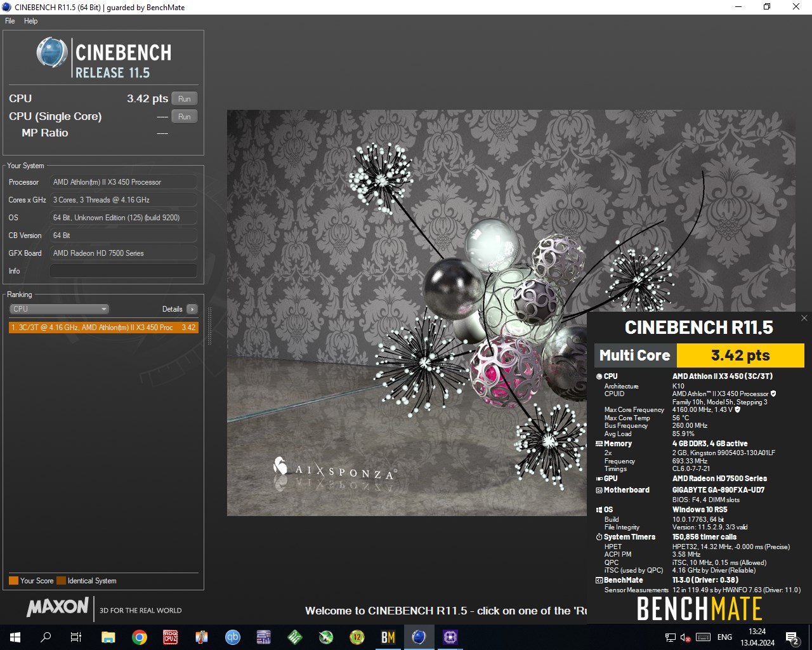Click the empty Info input field
Viewport: 812px width, 650px height.
(124, 271)
